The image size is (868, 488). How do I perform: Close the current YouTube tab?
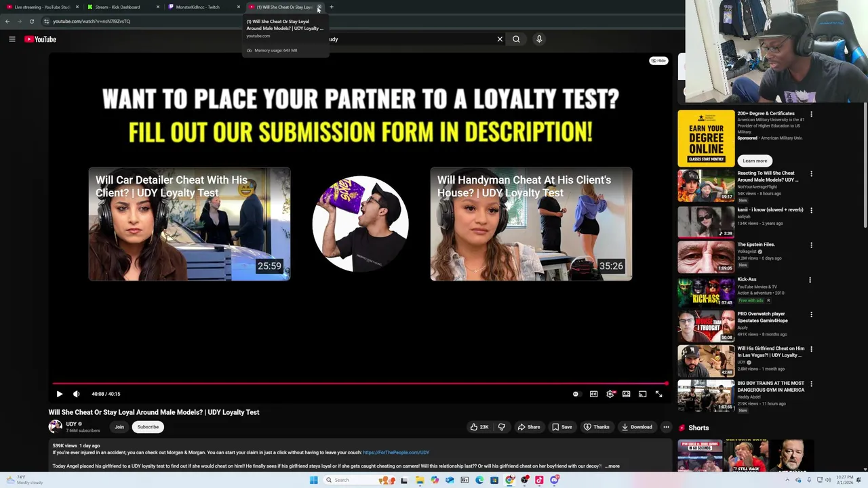pyautogui.click(x=319, y=7)
